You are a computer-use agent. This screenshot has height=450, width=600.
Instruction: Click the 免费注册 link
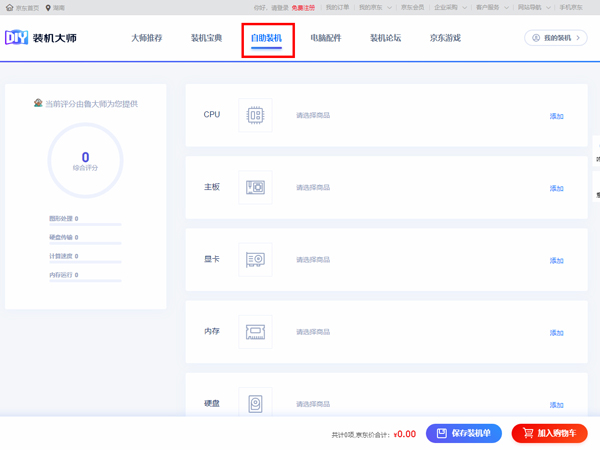(303, 7)
